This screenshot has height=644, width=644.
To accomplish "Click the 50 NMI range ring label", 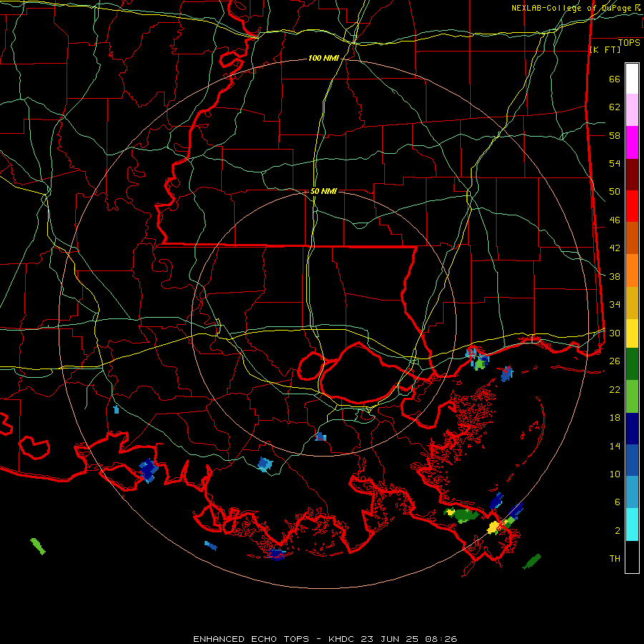I will tap(323, 191).
